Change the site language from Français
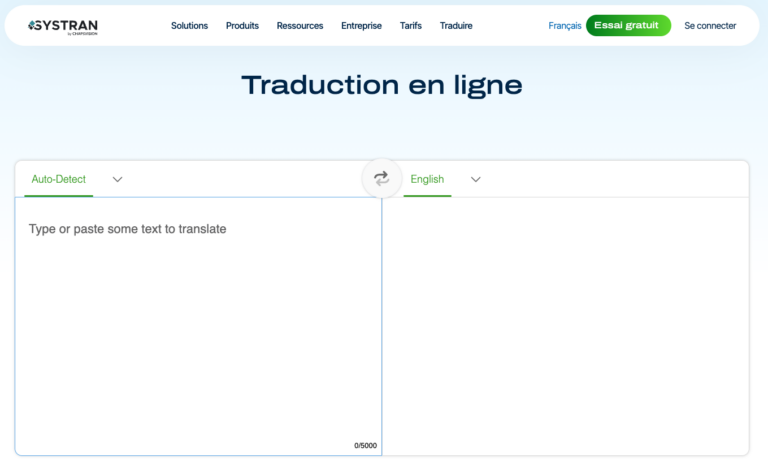 (564, 26)
